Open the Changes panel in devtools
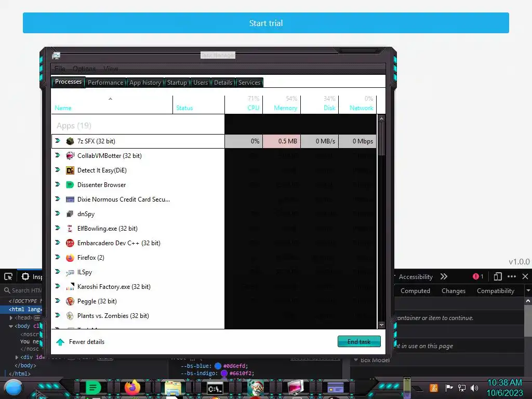Screen dimensions: 532x399 point(453,291)
